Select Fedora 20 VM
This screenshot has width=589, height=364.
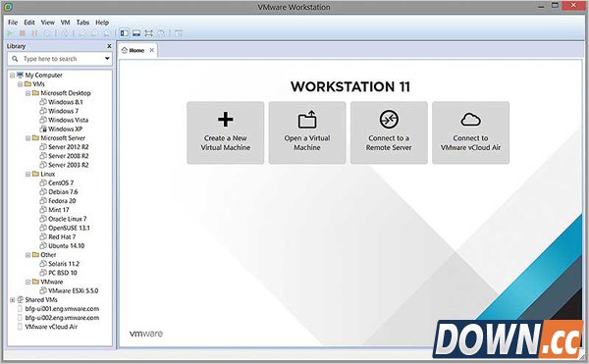[62, 201]
